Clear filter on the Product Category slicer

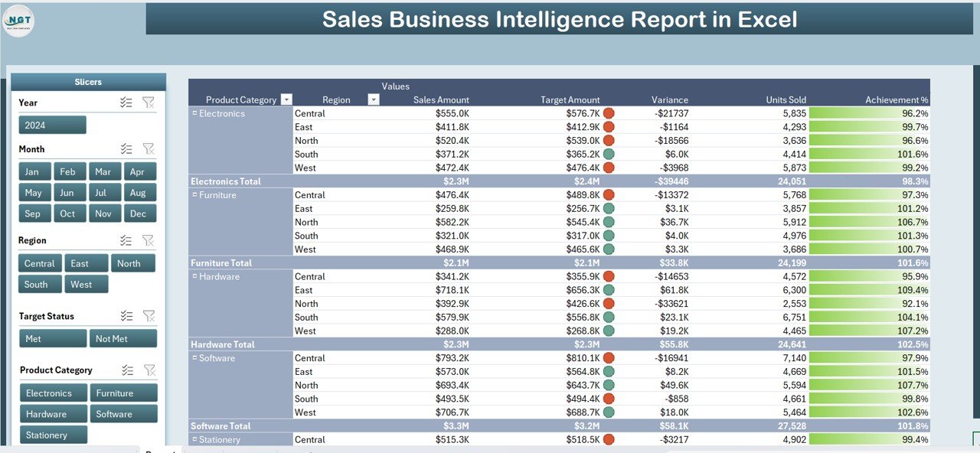coord(149,370)
